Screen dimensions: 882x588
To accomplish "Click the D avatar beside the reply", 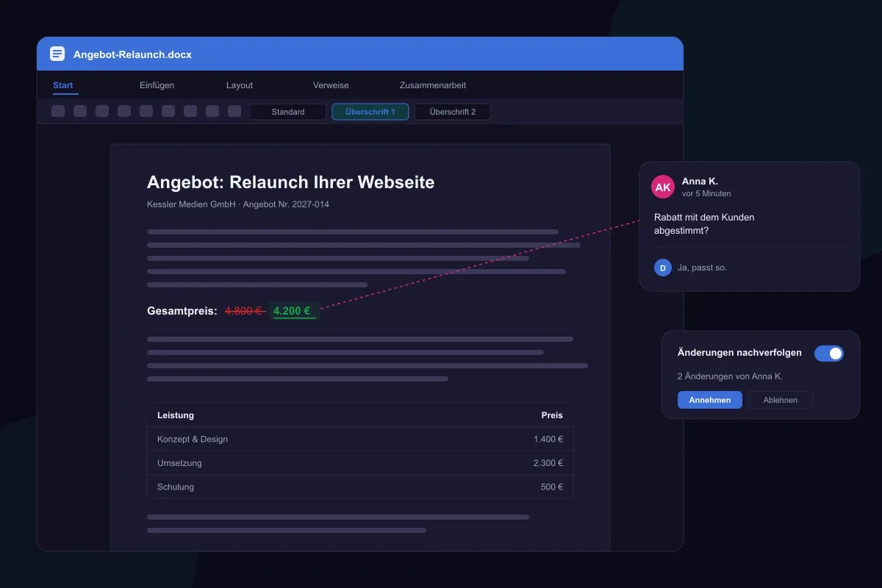I will 663,268.
